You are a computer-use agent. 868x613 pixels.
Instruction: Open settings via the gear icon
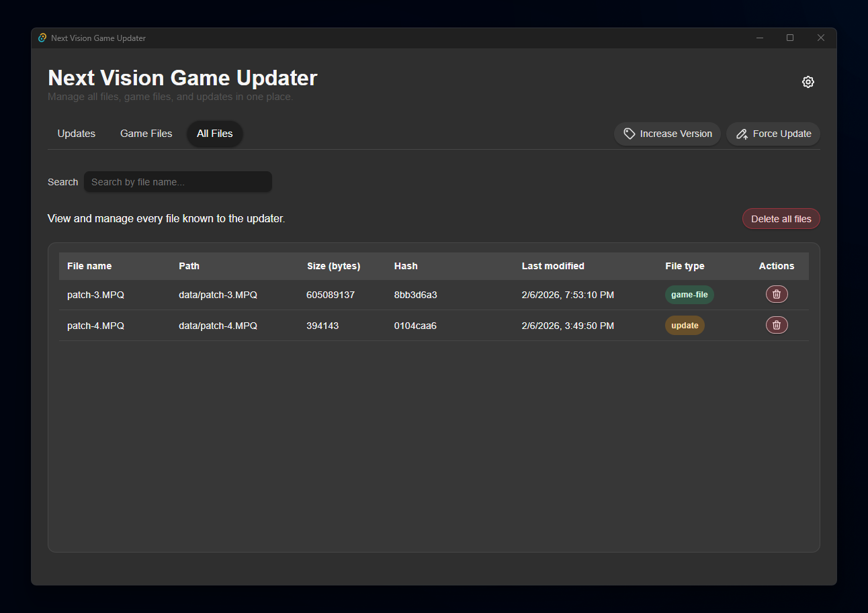point(808,82)
